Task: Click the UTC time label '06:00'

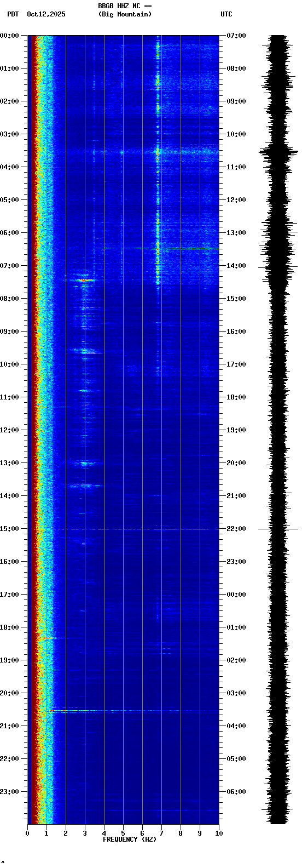Action: (236, 792)
